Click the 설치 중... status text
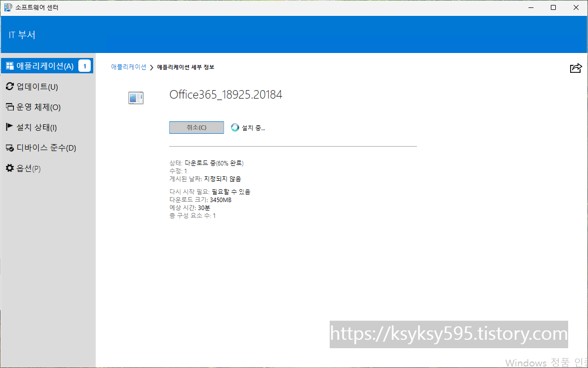The width and height of the screenshot is (588, 368). point(253,128)
